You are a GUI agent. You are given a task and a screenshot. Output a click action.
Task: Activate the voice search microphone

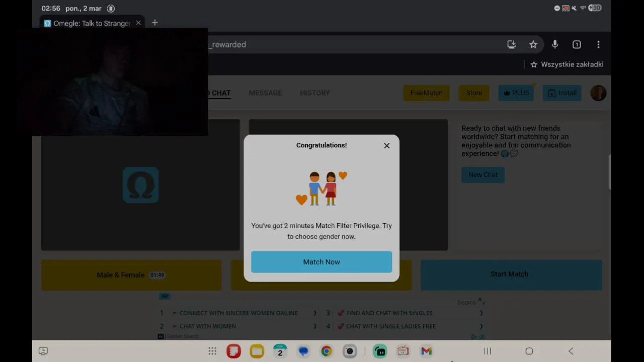[x=555, y=45]
